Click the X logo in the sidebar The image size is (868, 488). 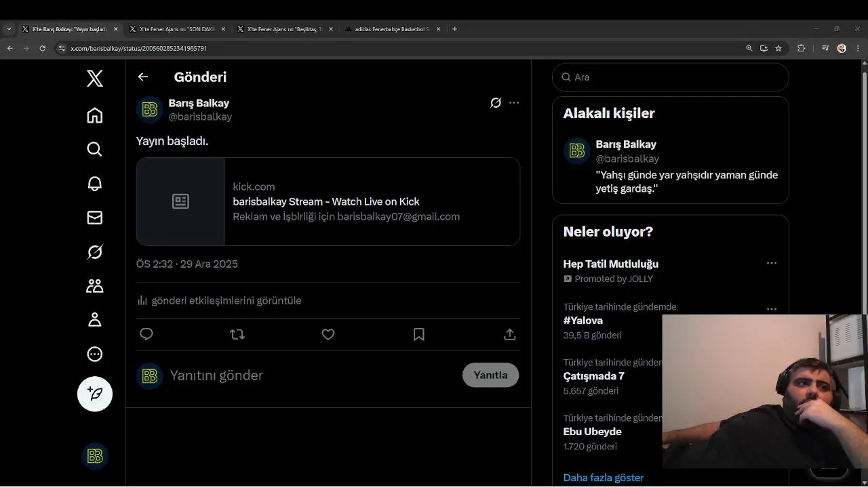[95, 79]
